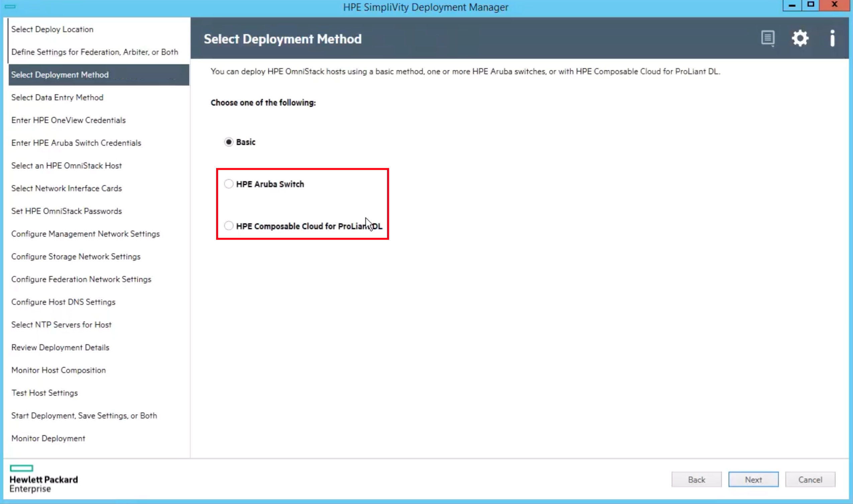Open Start Deployment, Save Settings, or Both

(x=84, y=416)
